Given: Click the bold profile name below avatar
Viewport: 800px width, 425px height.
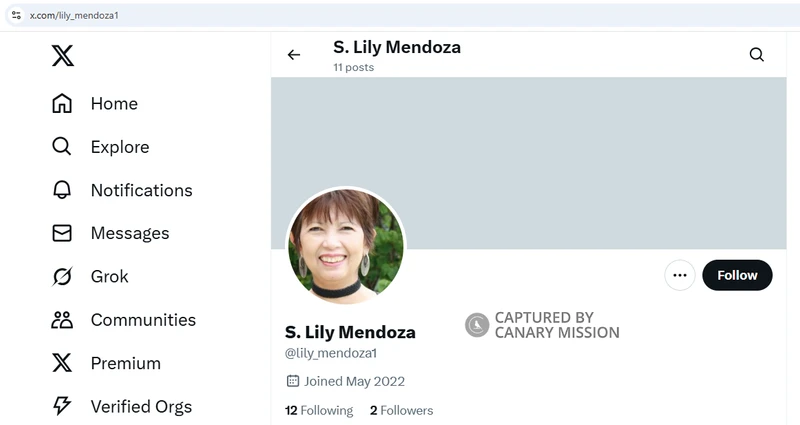Looking at the screenshot, I should pos(350,332).
